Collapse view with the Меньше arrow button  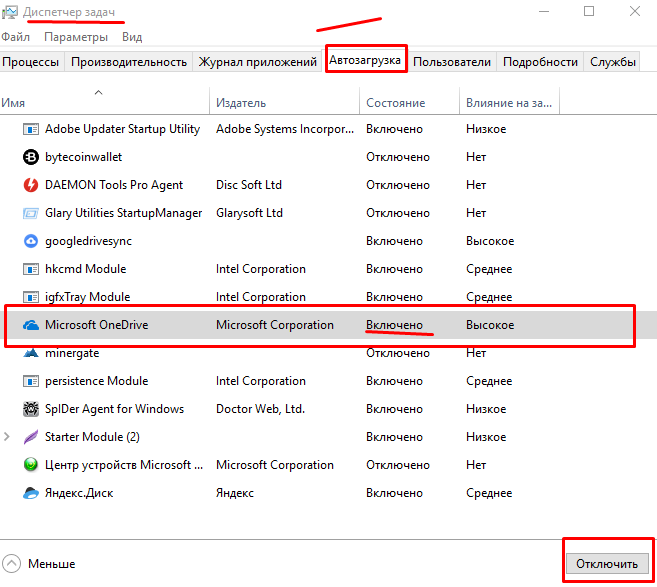click(x=11, y=563)
